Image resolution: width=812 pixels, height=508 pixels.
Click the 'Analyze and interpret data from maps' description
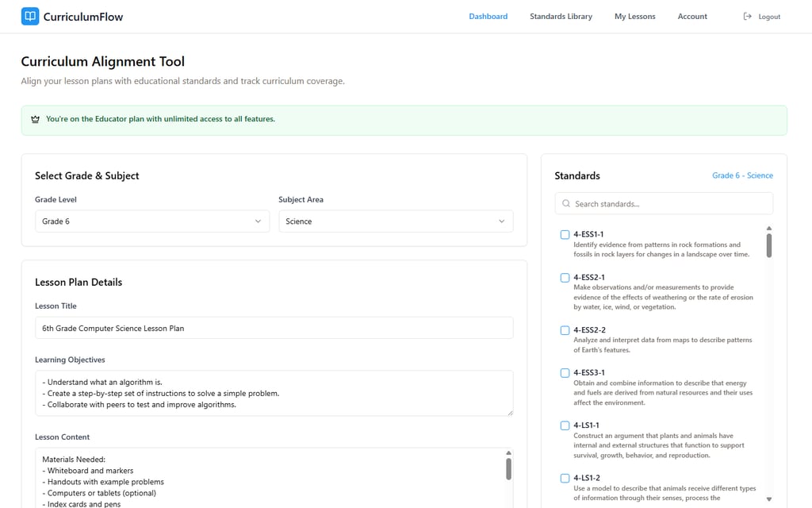point(662,345)
